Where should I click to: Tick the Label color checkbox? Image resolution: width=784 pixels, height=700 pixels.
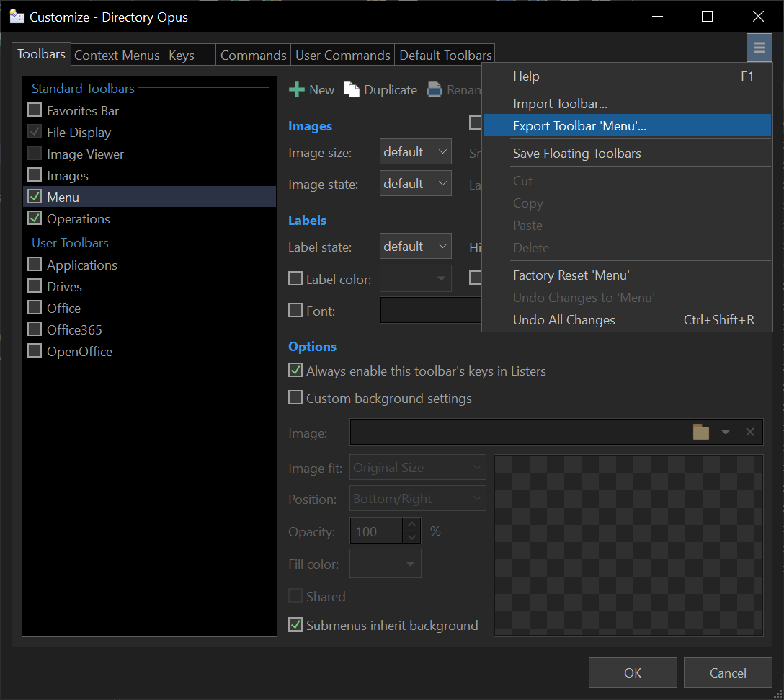point(295,278)
